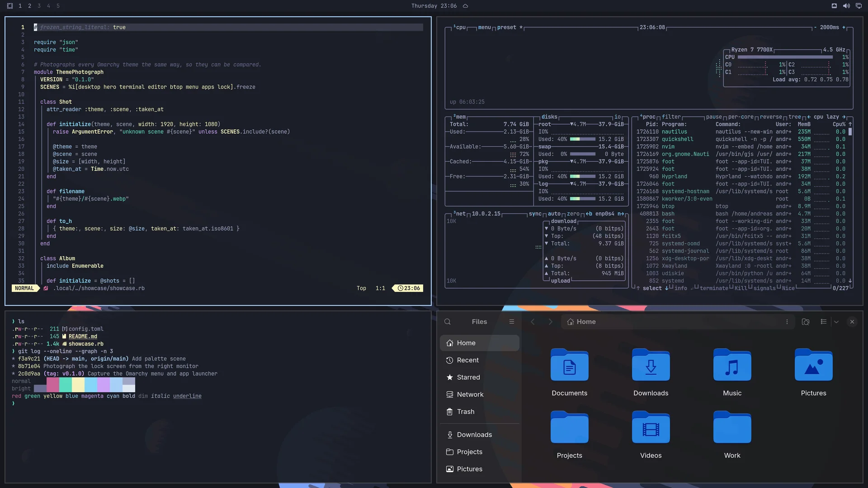868x488 pixels.
Task: Click the volume icon in the top bar
Action: tap(846, 6)
